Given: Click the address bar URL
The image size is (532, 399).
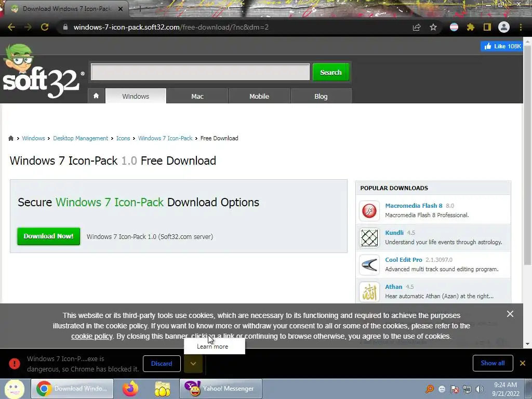Looking at the screenshot, I should tap(171, 27).
